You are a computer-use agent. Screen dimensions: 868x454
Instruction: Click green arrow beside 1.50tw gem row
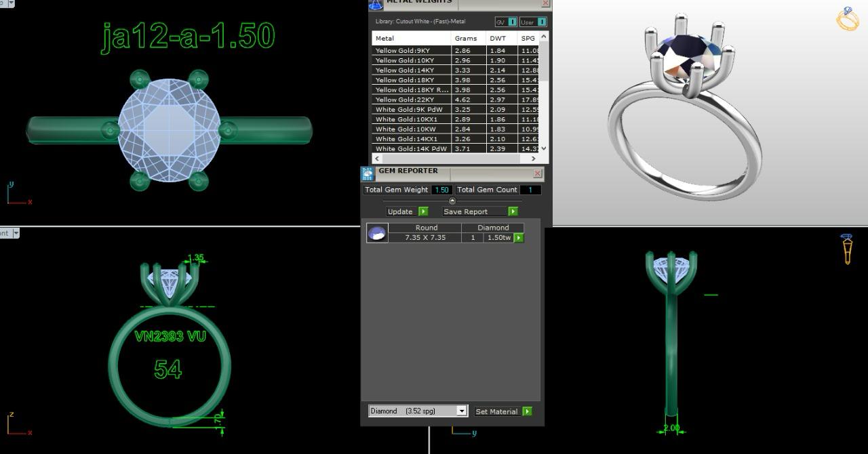tap(519, 238)
